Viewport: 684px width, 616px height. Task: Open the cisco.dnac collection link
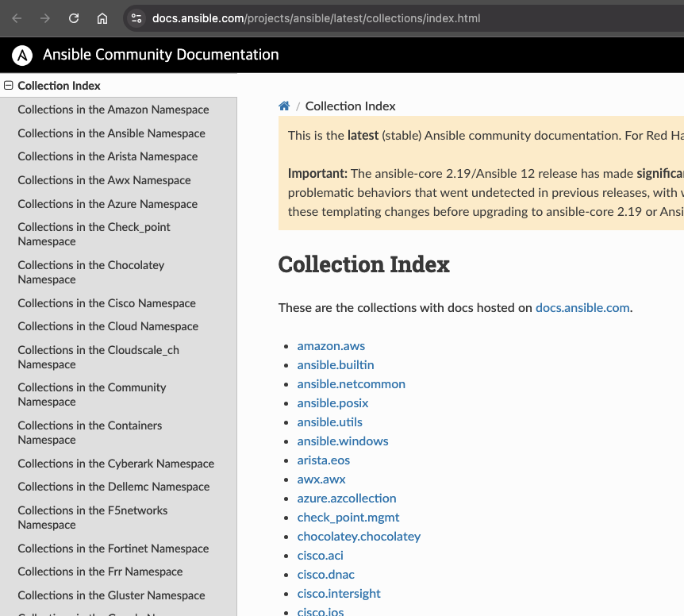[326, 575]
